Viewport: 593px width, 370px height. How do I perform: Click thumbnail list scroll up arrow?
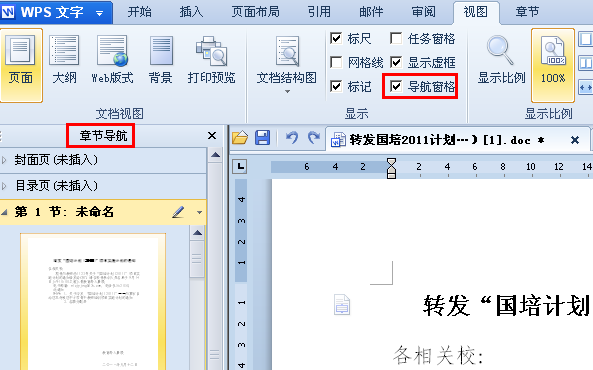(x=197, y=233)
